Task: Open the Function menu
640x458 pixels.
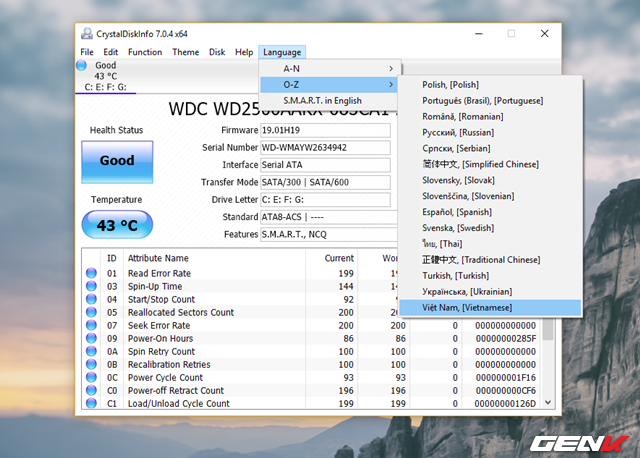Action: 145,52
